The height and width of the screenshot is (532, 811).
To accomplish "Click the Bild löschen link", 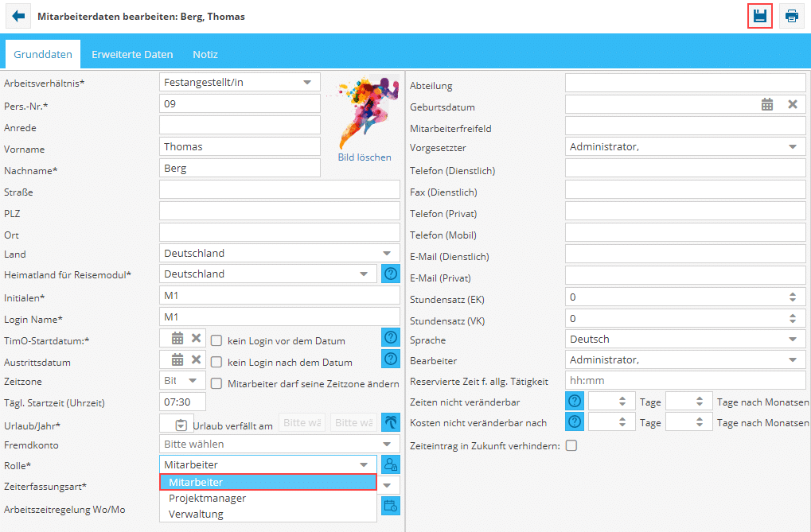I will click(x=365, y=157).
